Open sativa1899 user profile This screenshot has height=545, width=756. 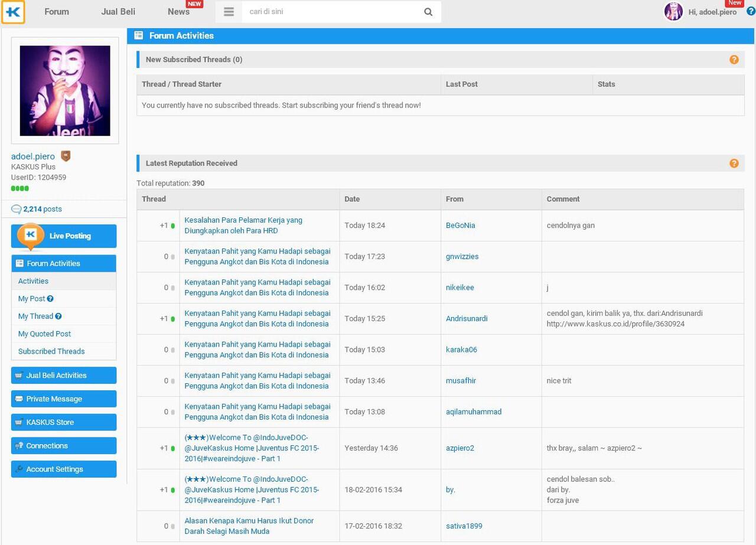[464, 526]
